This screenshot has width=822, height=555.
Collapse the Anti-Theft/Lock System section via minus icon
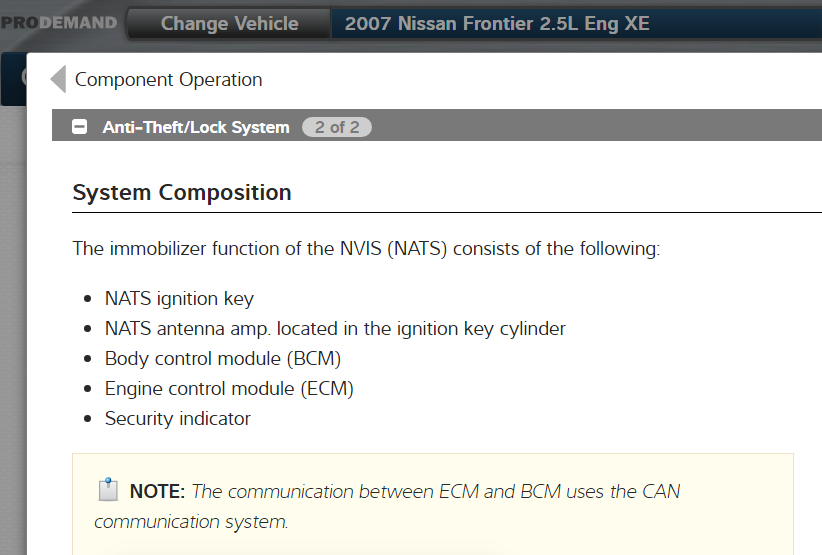(80, 127)
